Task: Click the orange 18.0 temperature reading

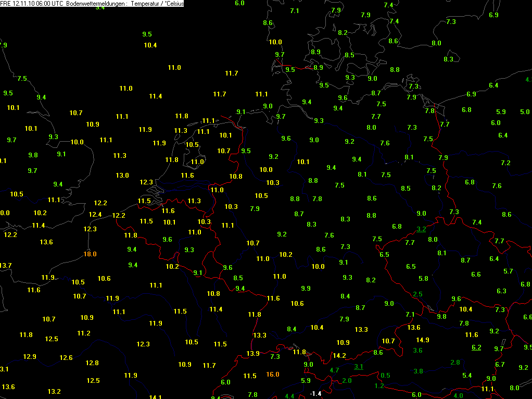Action: (90, 254)
